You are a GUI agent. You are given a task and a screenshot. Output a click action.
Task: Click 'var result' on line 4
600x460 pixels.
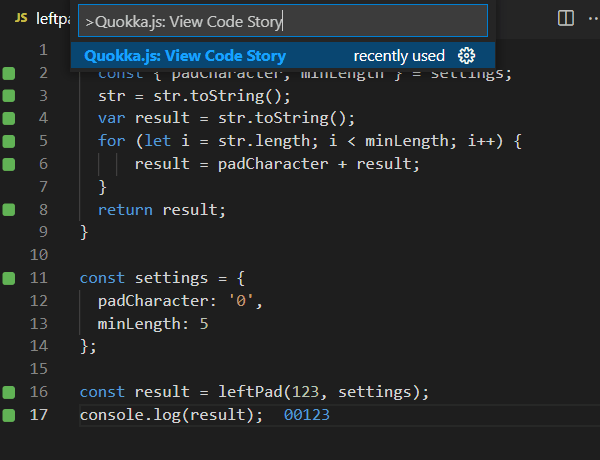pos(143,118)
